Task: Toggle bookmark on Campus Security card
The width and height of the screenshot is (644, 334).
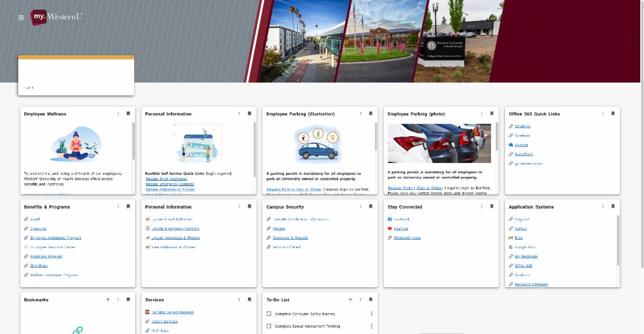Action: coord(370,206)
